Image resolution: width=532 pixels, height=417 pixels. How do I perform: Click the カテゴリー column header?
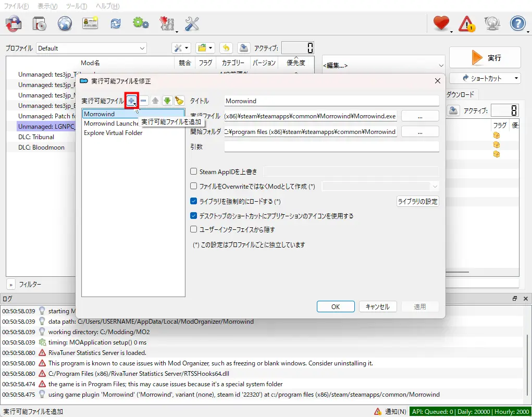click(x=233, y=63)
